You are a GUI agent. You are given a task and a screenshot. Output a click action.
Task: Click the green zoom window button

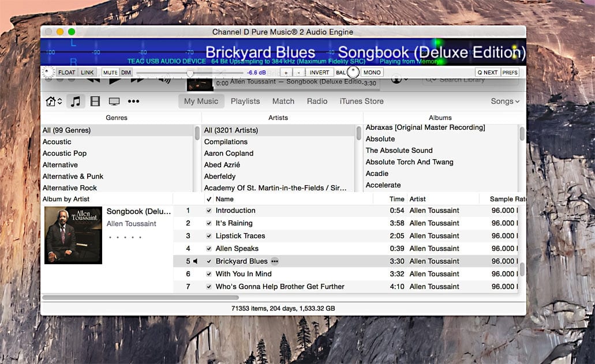72,32
